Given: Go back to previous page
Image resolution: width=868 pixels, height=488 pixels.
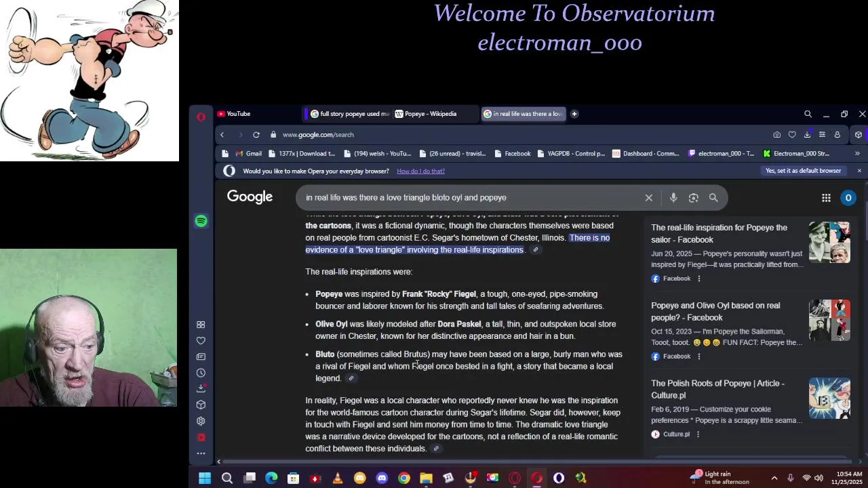Looking at the screenshot, I should [222, 135].
